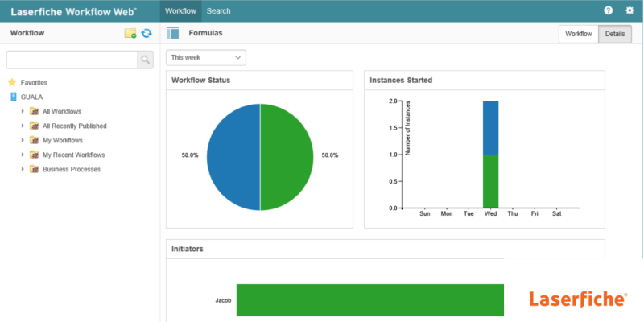Select My Recent Workflows label

[74, 155]
